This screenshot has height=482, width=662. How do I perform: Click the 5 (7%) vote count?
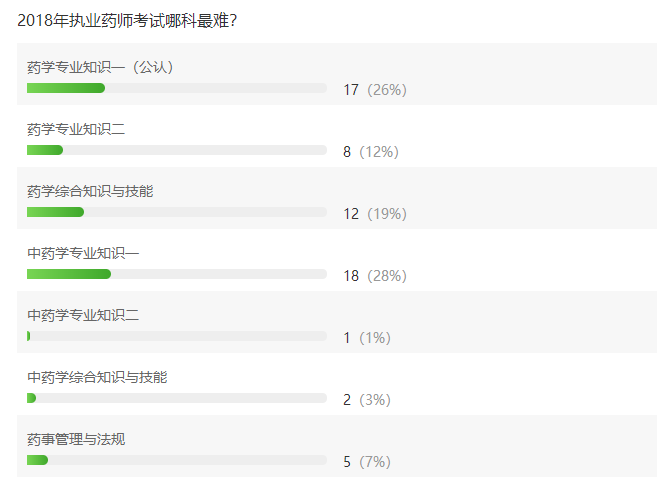pos(367,462)
